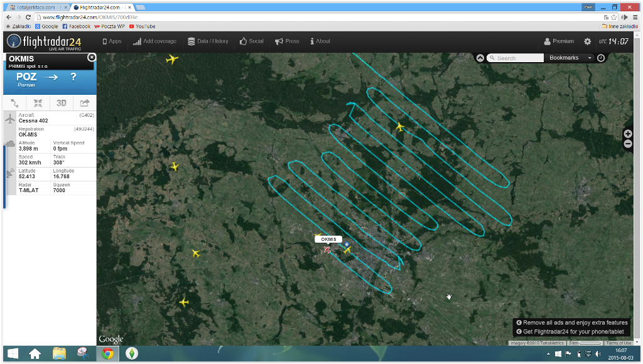The width and height of the screenshot is (643, 364).
Task: Close the OKMIS flight info panel
Action: (x=92, y=57)
